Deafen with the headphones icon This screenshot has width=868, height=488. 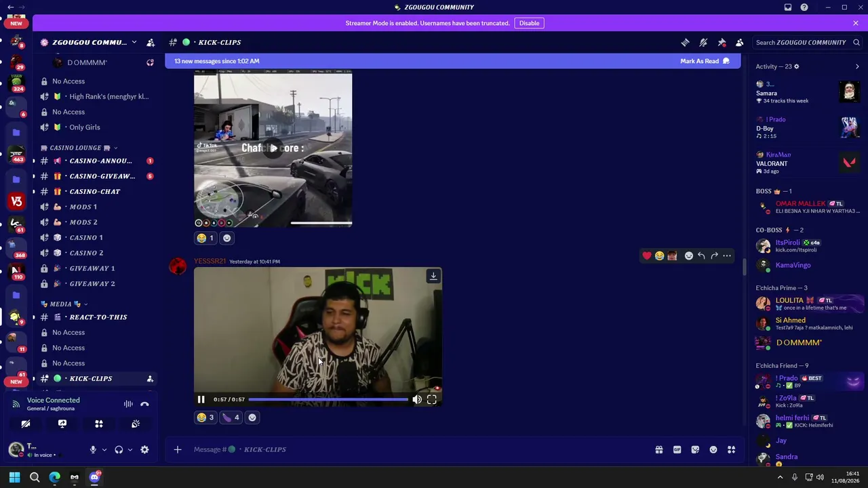pos(119,449)
